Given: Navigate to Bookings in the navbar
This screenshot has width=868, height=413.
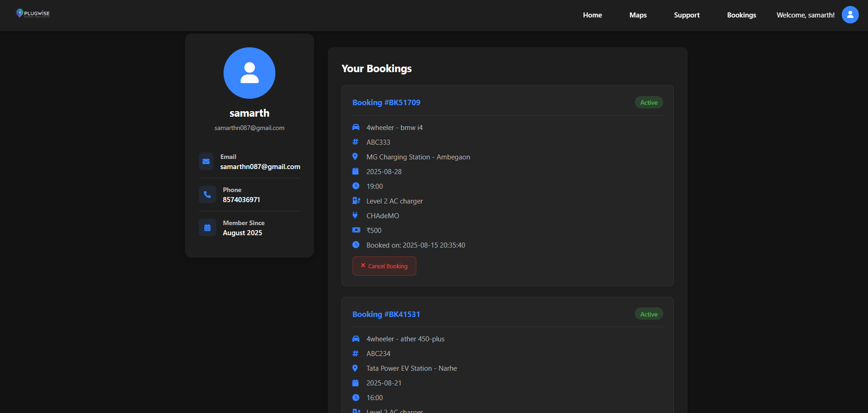Looking at the screenshot, I should (741, 15).
